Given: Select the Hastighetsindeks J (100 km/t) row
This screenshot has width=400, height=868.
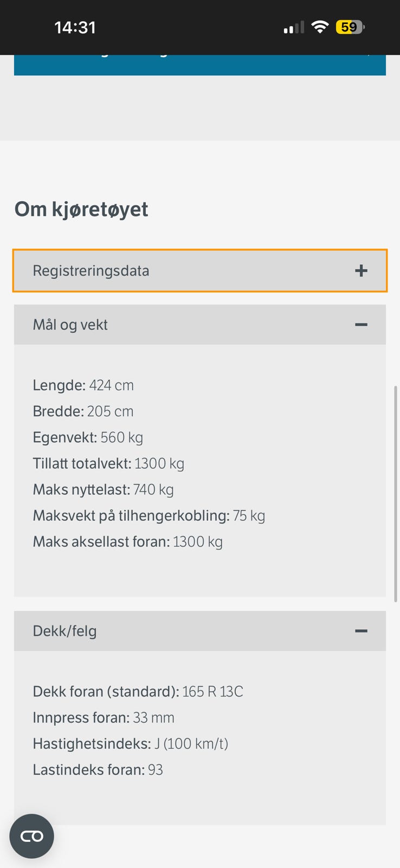Looking at the screenshot, I should pos(130,744).
